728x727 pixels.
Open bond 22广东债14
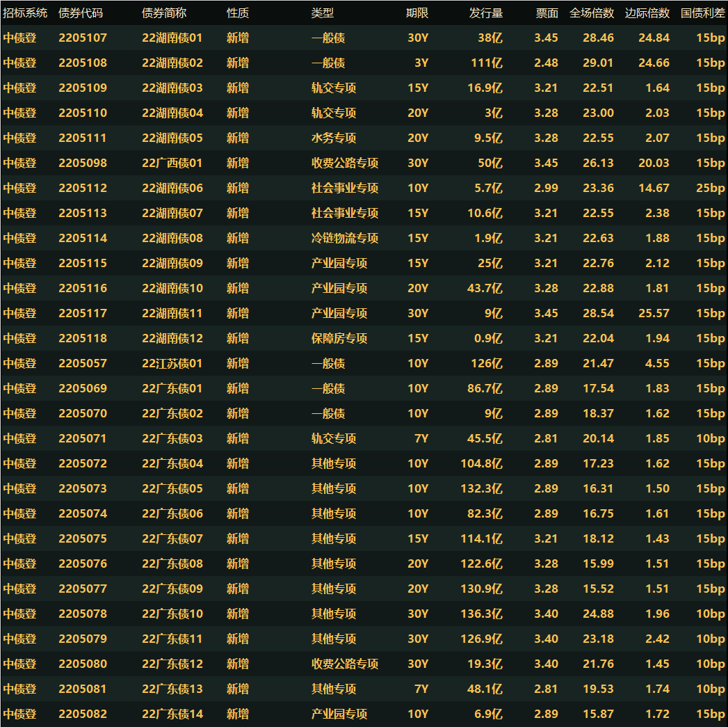[x=172, y=714]
